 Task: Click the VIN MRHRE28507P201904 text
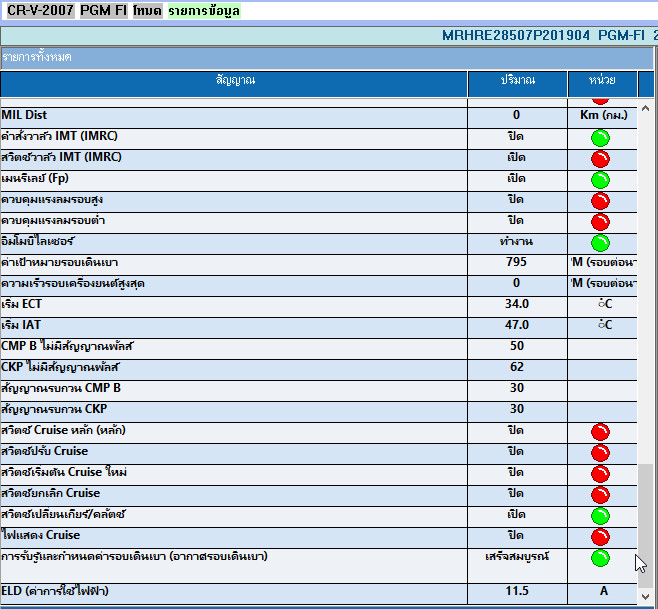tap(516, 35)
